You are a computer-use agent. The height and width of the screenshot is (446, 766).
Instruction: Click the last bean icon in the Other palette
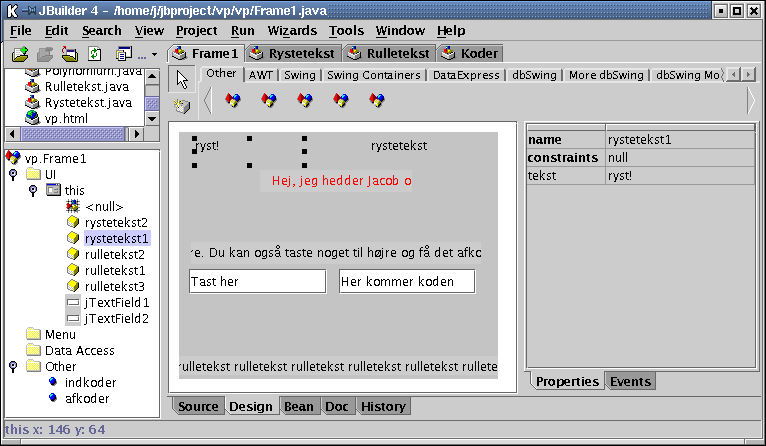(x=377, y=100)
